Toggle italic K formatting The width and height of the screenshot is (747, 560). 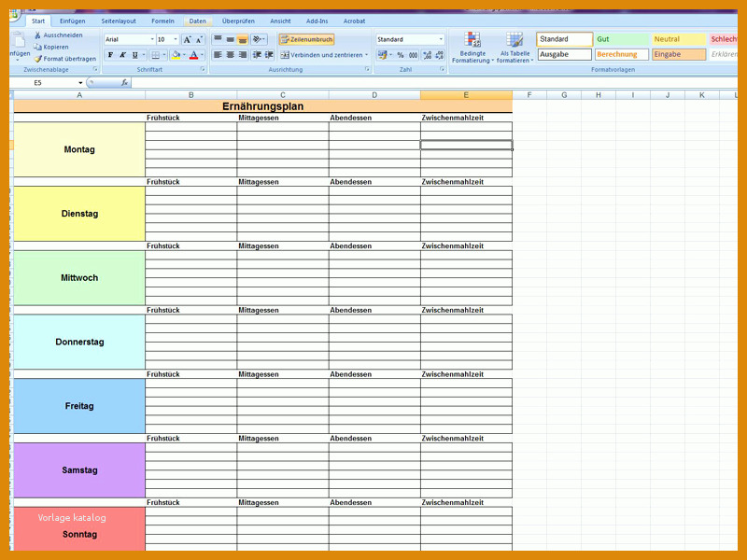(x=123, y=55)
